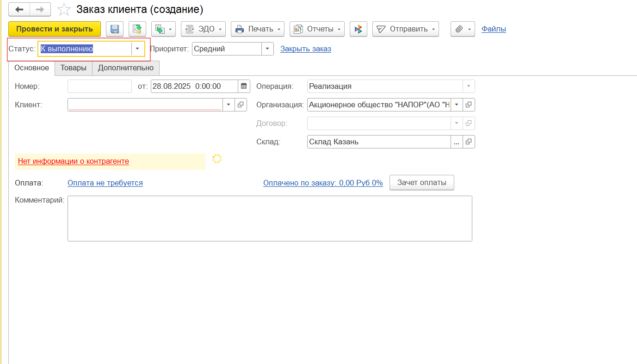Screen dimensions: 637x364
Task: Click into the Комментарий text area
Action: pos(270,218)
